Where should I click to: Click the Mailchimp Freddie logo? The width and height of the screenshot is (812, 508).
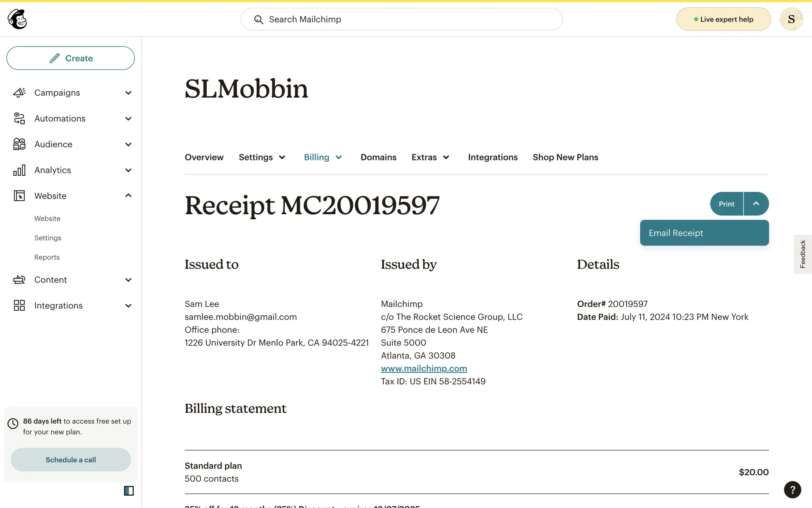17,19
